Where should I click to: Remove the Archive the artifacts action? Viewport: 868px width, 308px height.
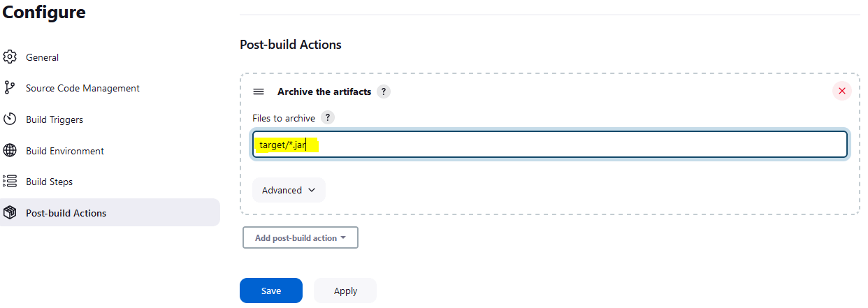click(x=842, y=91)
